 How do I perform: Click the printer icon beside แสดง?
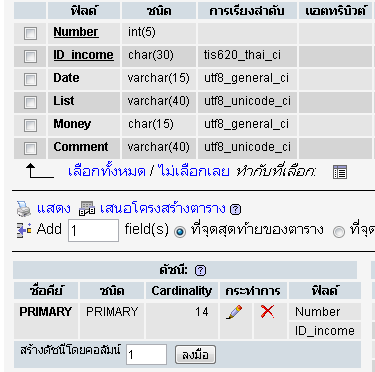click(24, 209)
